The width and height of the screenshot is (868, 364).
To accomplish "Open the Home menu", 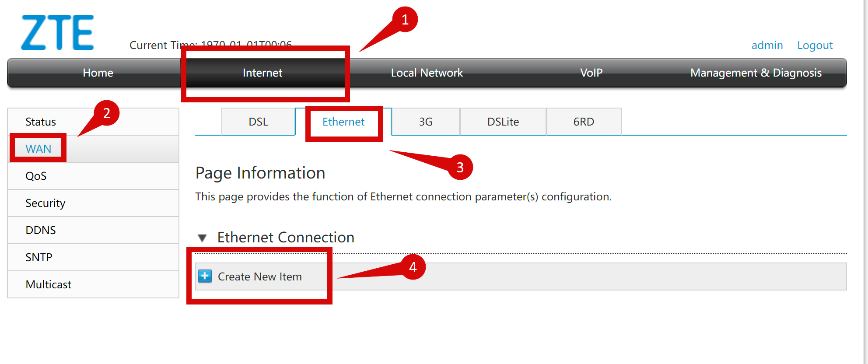I will [x=98, y=73].
